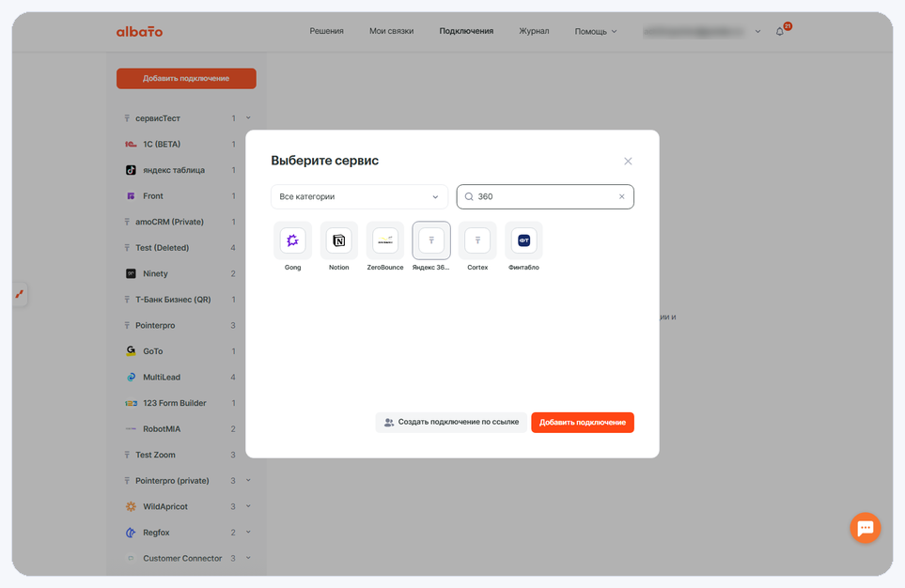Click the magnifier icon in search box
Screen dimensions: 905x588
469,196
